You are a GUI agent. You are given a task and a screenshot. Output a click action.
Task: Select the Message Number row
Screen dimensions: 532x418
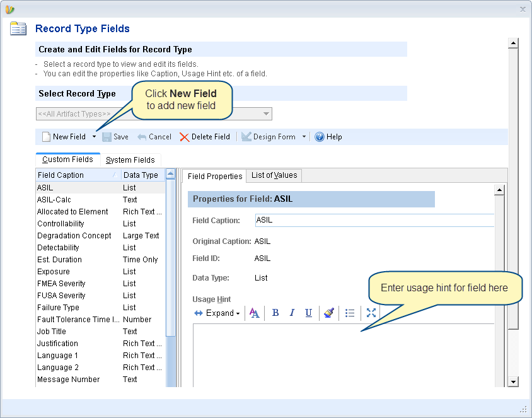pyautogui.click(x=100, y=380)
